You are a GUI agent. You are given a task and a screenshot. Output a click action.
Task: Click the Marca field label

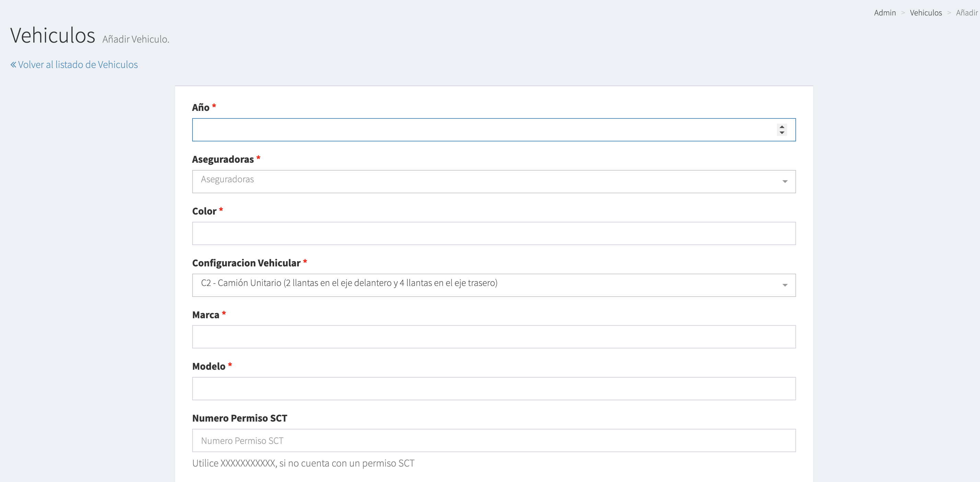pos(206,315)
